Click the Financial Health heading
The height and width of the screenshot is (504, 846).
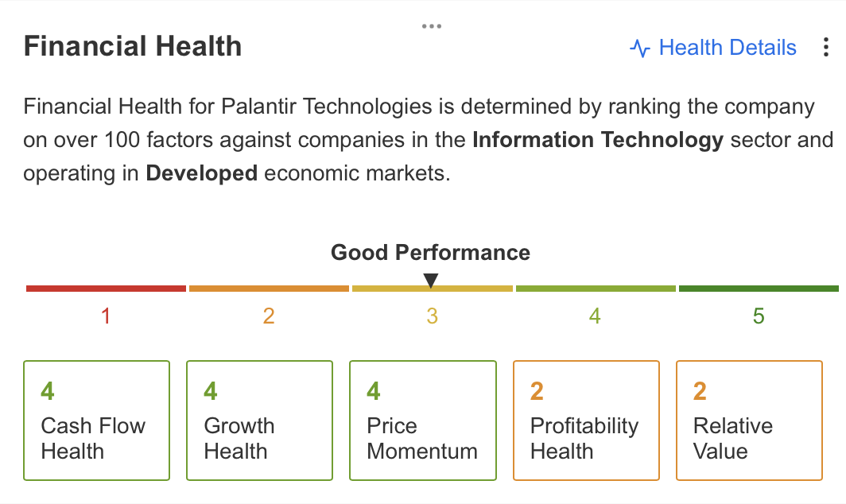(133, 46)
